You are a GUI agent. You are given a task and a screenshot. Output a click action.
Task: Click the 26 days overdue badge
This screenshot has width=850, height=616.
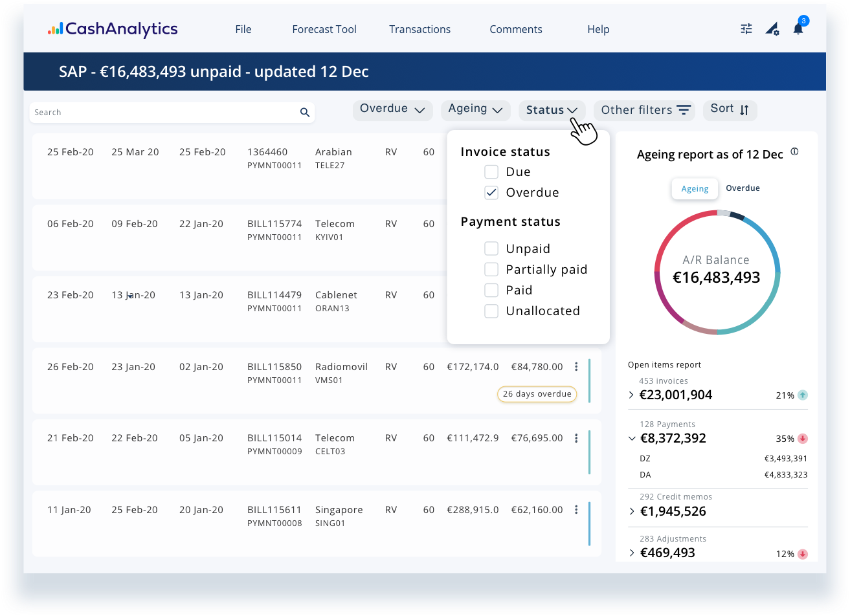click(x=537, y=394)
